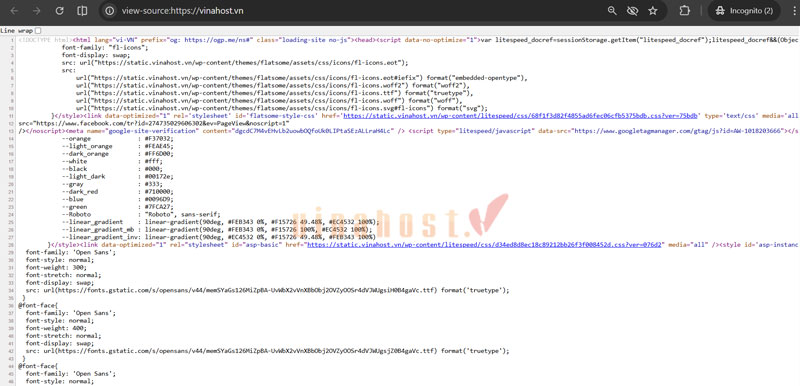Click the "--linear_gradient_inv" source line
Image resolution: width=800 pixels, height=386 pixels.
click(x=218, y=237)
